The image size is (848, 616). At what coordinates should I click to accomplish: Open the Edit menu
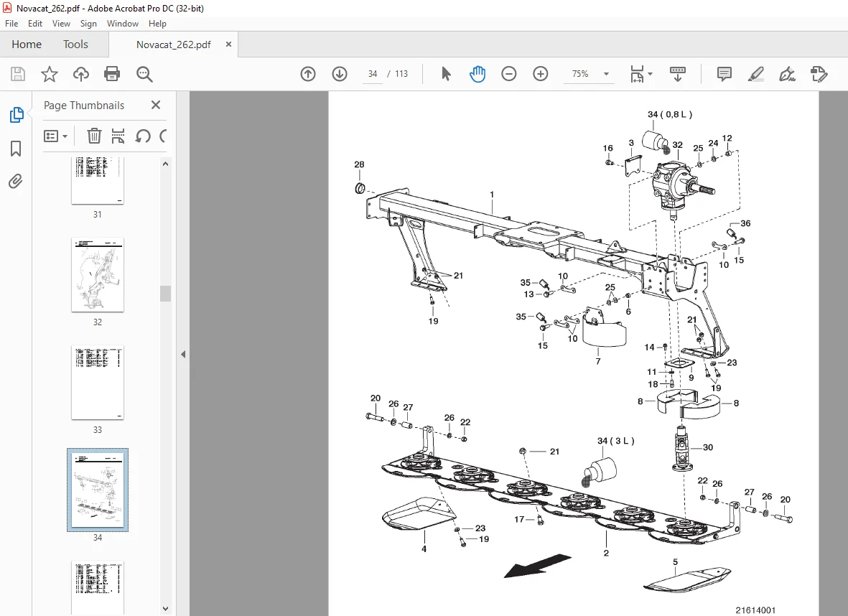[x=35, y=24]
